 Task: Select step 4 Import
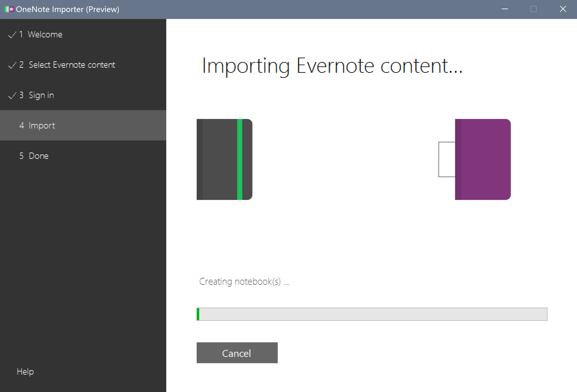83,125
